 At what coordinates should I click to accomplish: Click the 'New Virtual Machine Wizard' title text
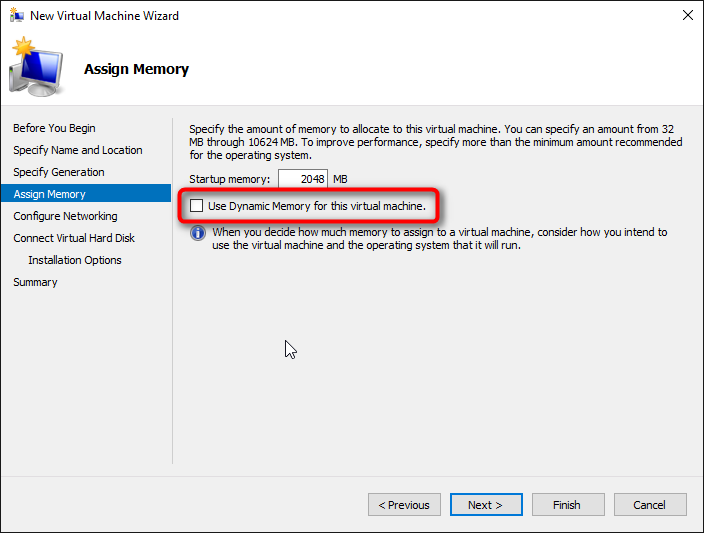pos(104,16)
